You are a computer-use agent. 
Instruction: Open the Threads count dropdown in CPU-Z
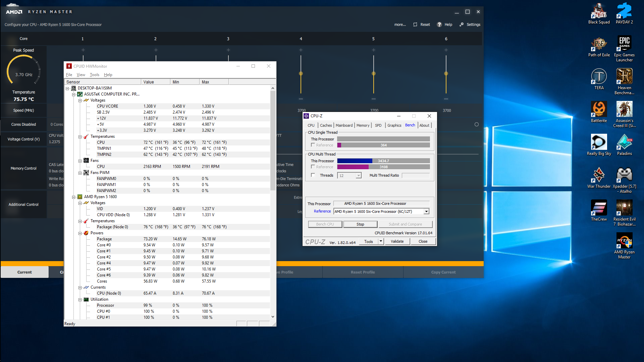pyautogui.click(x=359, y=176)
